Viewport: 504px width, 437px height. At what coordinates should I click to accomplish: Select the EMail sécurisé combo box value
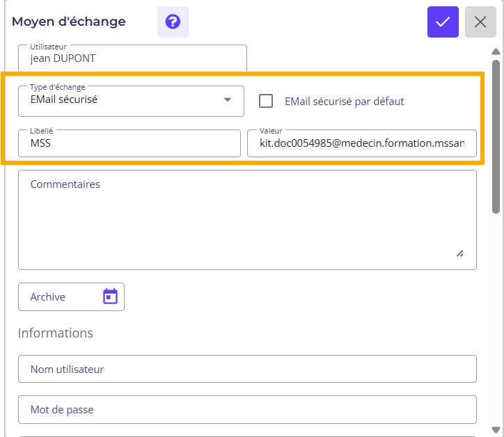coord(118,100)
